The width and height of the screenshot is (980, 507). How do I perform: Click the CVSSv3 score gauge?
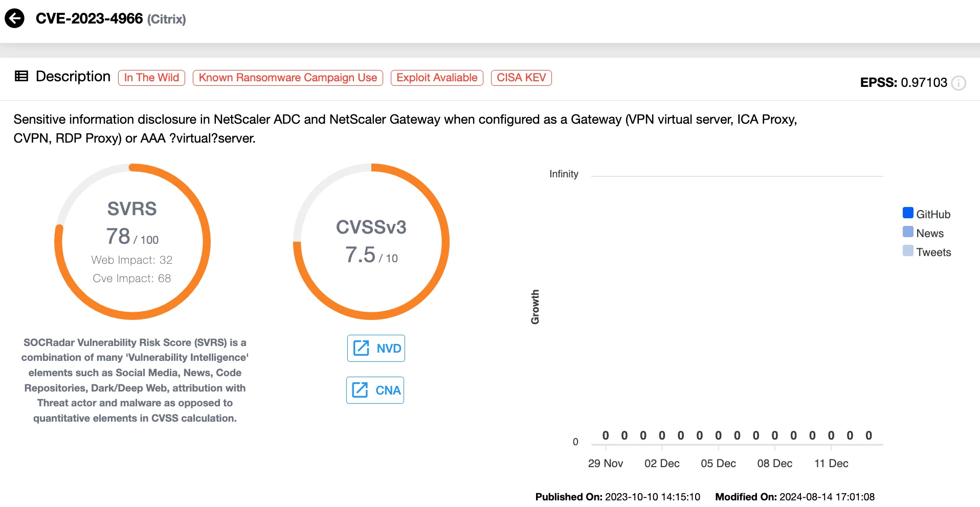pyautogui.click(x=371, y=242)
